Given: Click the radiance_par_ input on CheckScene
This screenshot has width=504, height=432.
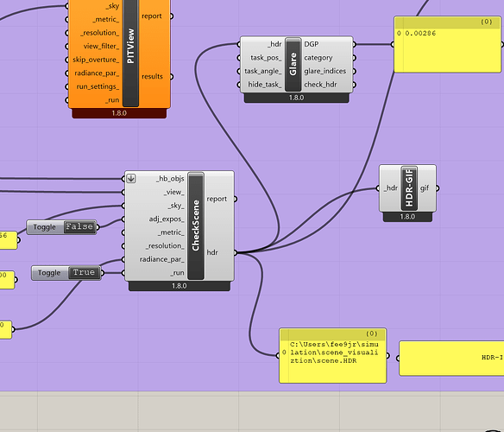Looking at the screenshot, I should click(x=162, y=259).
